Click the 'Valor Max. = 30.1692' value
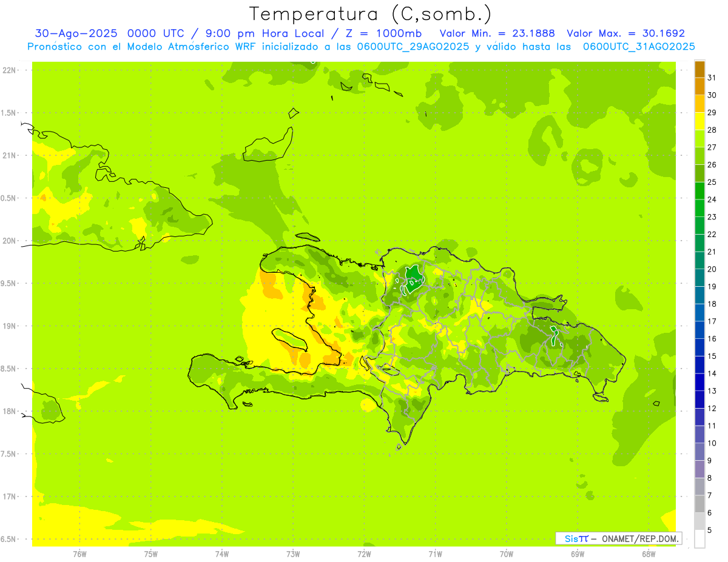 [625, 33]
